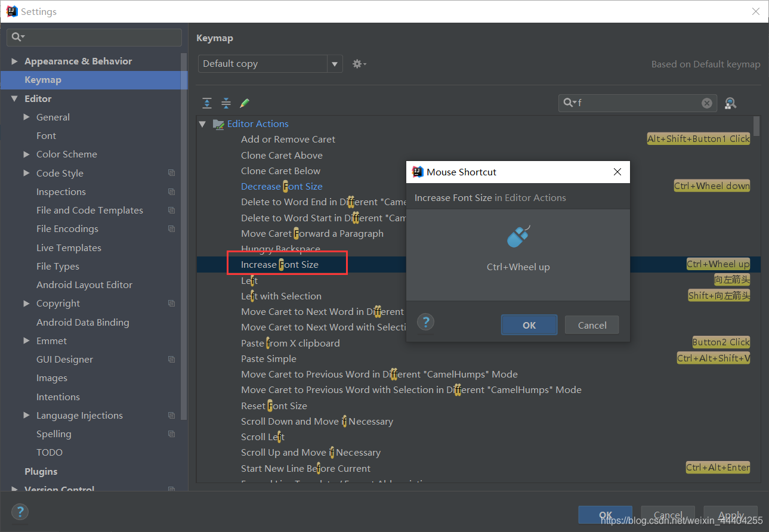Expand the Language Injections node

(26, 416)
